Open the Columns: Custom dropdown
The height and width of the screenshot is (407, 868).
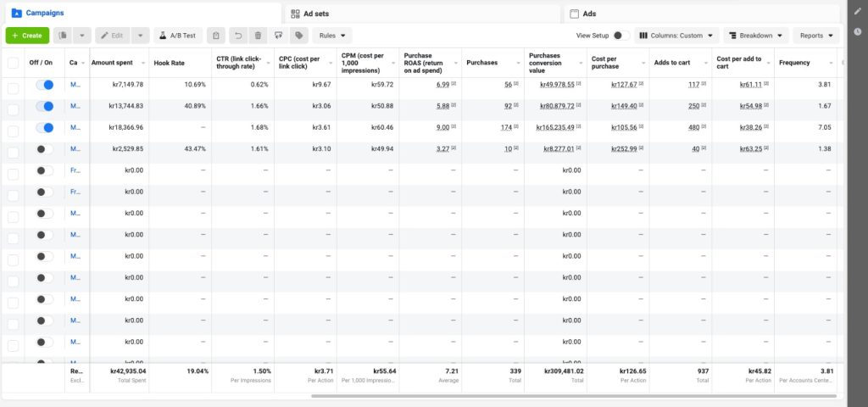pyautogui.click(x=676, y=36)
